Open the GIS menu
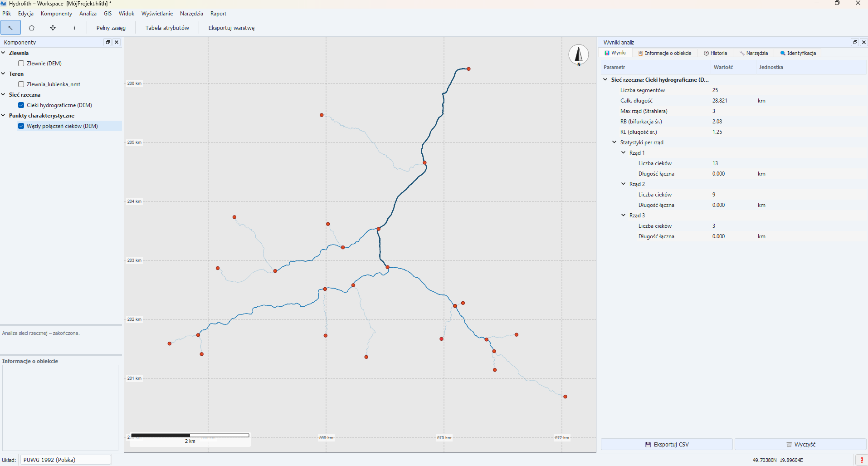Viewport: 868px width, 466px height. [x=108, y=14]
